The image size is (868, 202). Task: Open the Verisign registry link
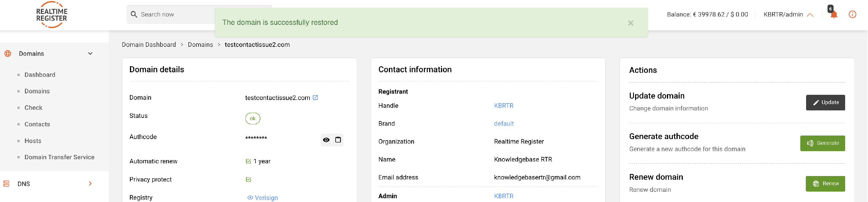(266, 198)
